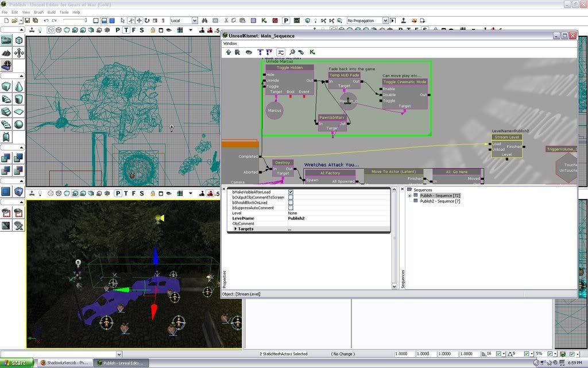Enable bShouldBlockOnLoad checkbox
The image size is (588, 368).
(x=291, y=202)
